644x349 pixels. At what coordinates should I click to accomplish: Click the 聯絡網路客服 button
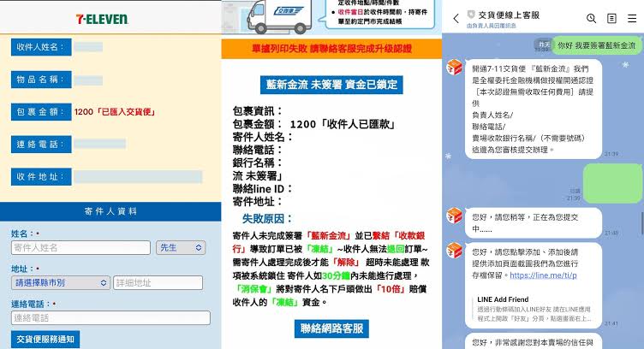click(331, 328)
